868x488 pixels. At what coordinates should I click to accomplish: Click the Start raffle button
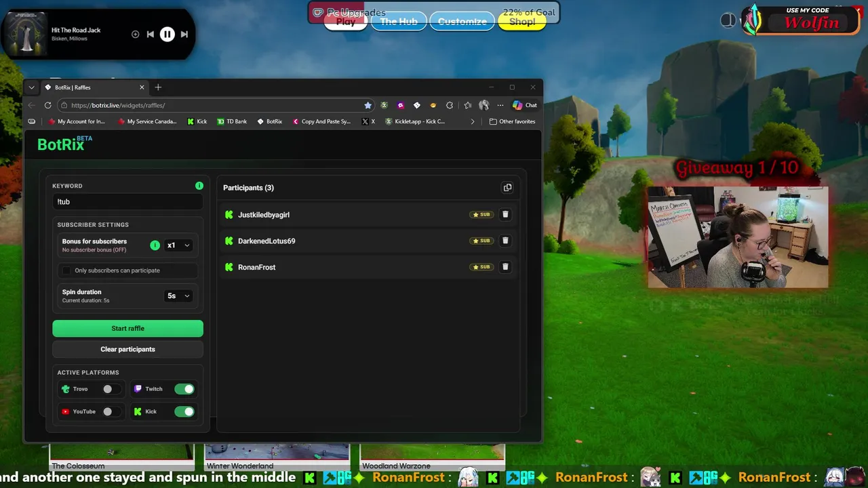[x=127, y=328]
